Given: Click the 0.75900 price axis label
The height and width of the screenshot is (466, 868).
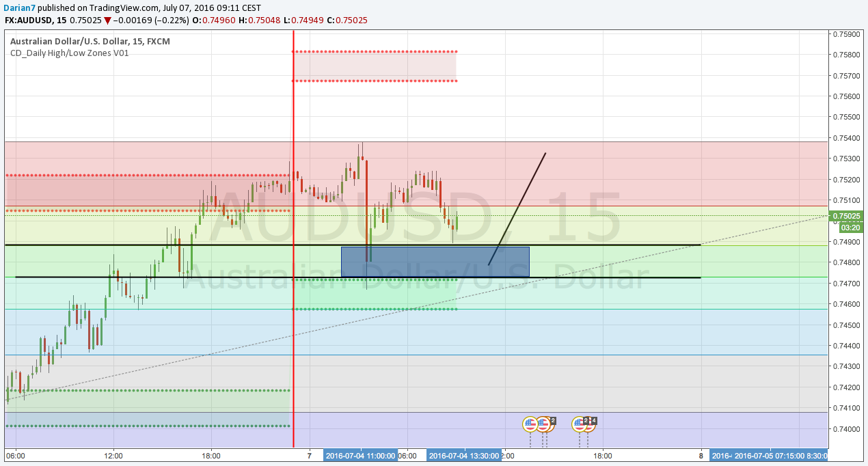Looking at the screenshot, I should tap(847, 33).
